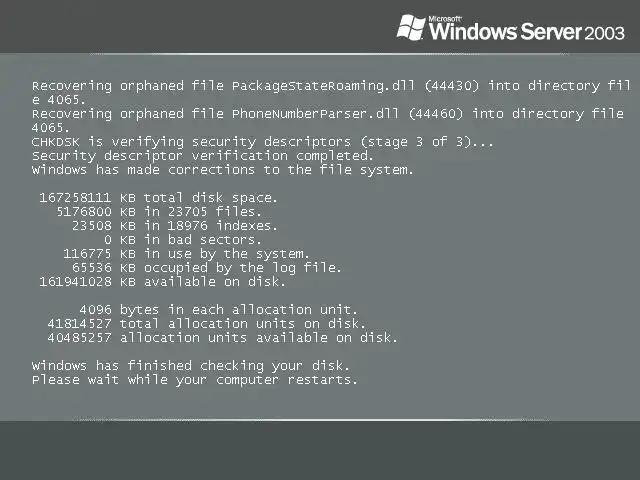
Task: Click the Windows Server 2003 title text
Action: 527,32
